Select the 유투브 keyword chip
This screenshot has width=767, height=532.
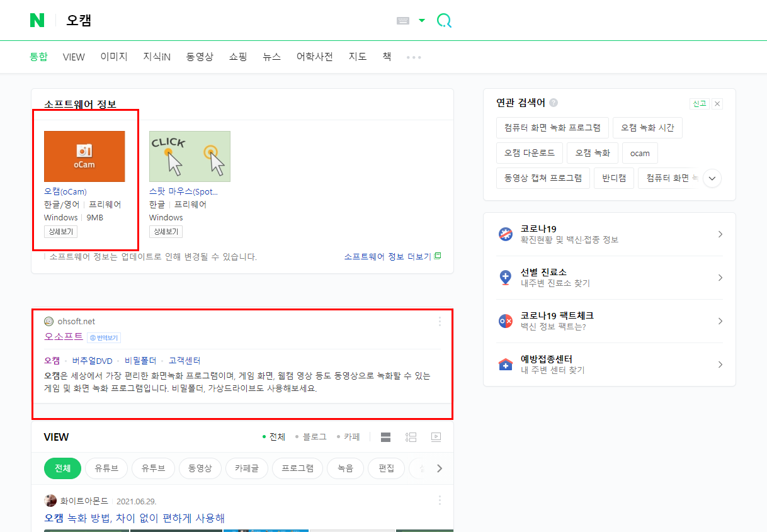[x=154, y=468]
